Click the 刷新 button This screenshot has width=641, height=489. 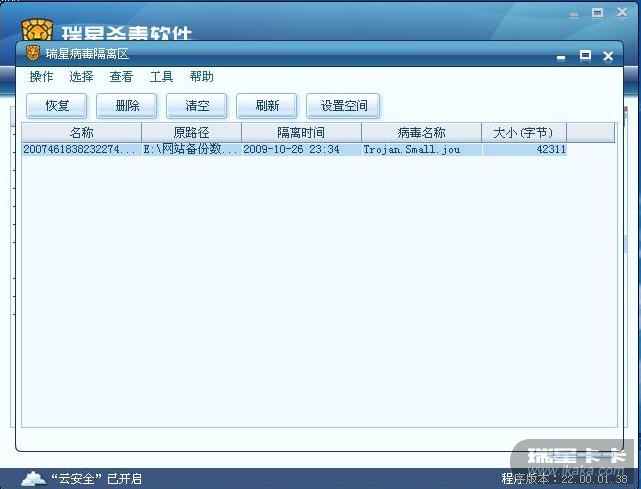coord(267,106)
